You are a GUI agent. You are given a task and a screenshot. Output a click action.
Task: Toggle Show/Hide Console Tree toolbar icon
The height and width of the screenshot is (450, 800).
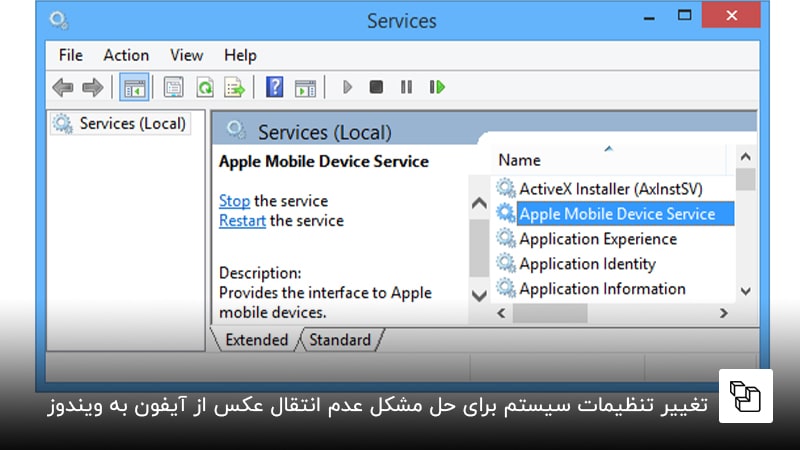pos(134,87)
